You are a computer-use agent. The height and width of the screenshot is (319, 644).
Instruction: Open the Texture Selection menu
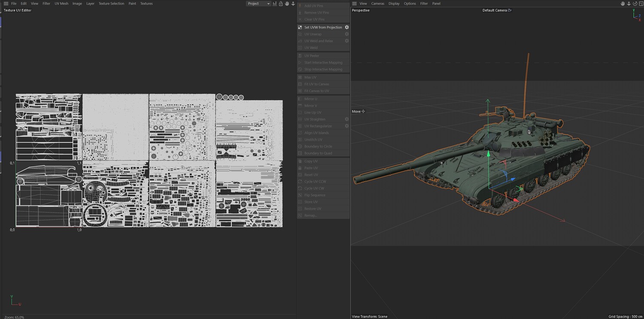(x=111, y=3)
